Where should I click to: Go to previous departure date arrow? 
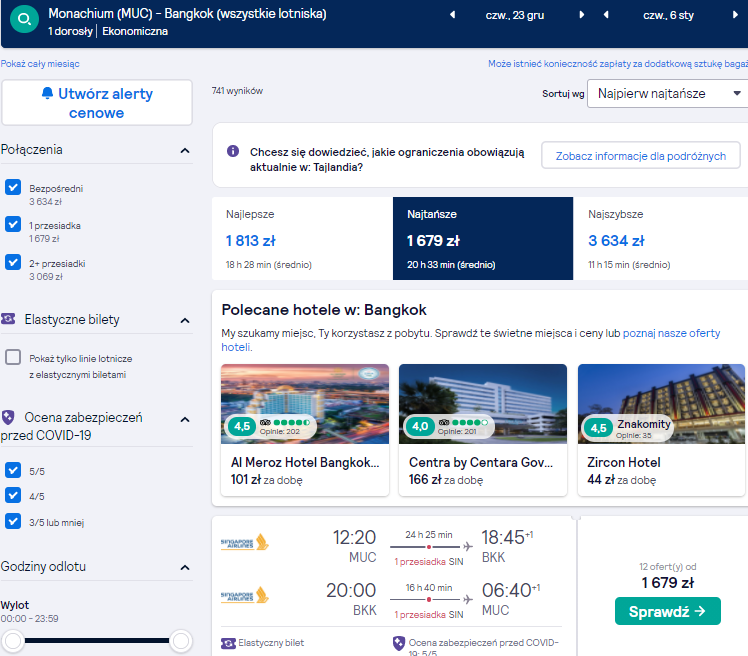point(453,15)
